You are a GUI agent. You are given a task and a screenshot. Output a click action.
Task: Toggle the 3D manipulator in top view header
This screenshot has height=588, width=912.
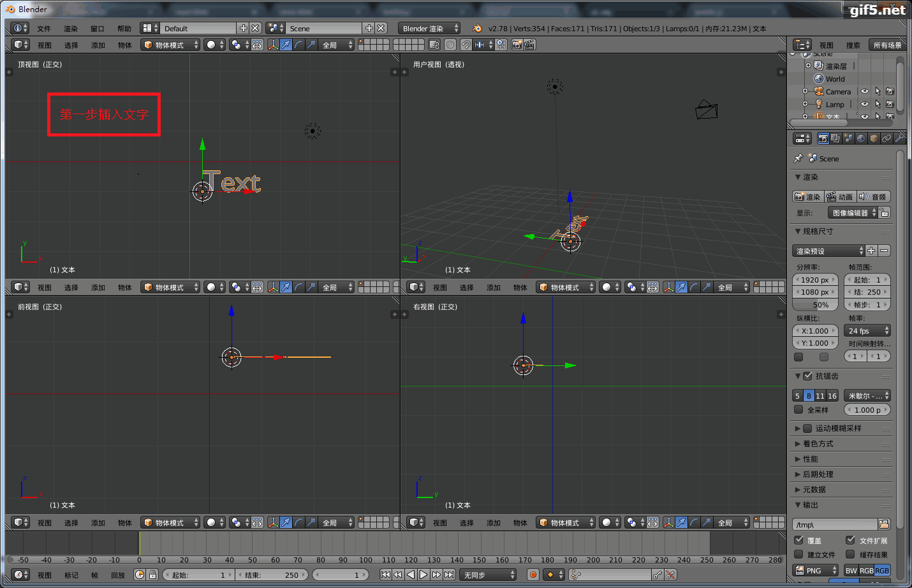tap(273, 45)
